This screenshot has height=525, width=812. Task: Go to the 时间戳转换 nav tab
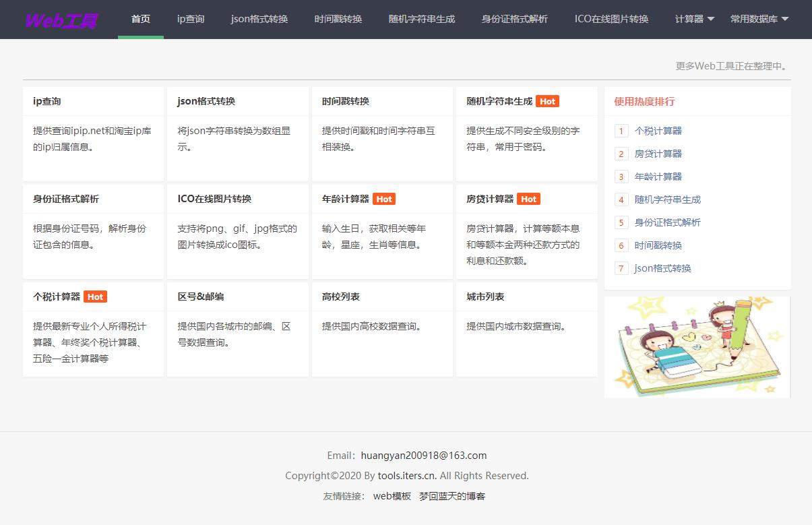tap(338, 19)
